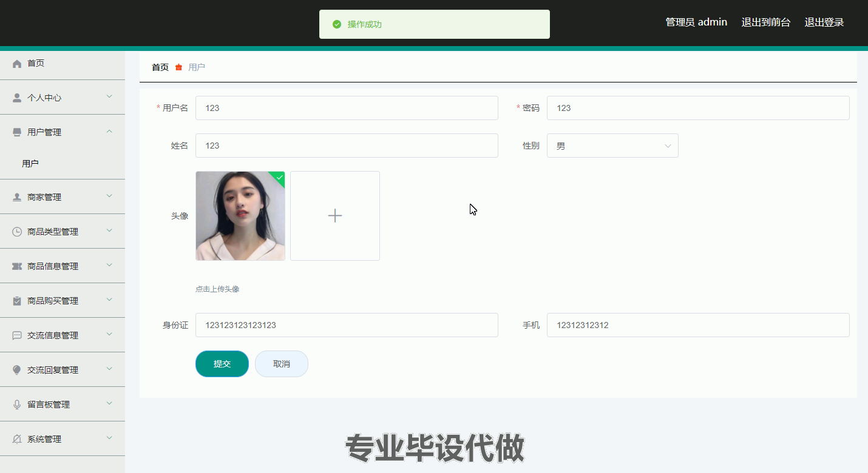Viewport: 868px width, 473px height.
Task: Expand the 留言板管理 chevron
Action: click(109, 404)
